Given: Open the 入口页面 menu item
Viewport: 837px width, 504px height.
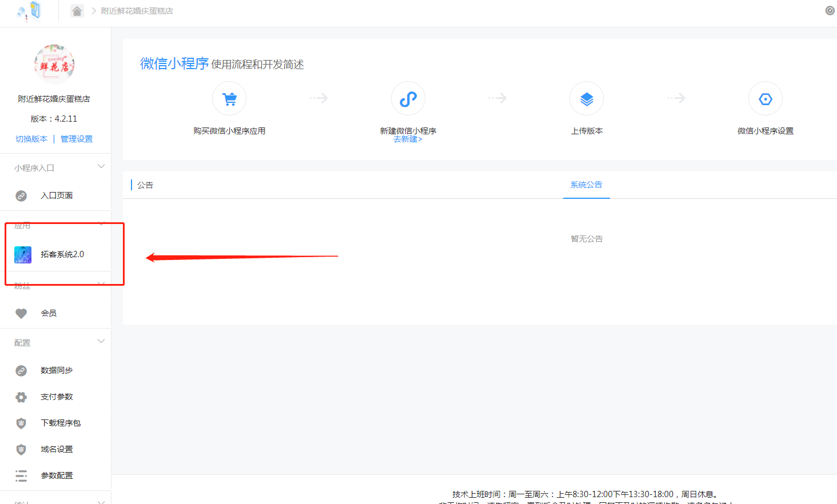Looking at the screenshot, I should point(55,195).
